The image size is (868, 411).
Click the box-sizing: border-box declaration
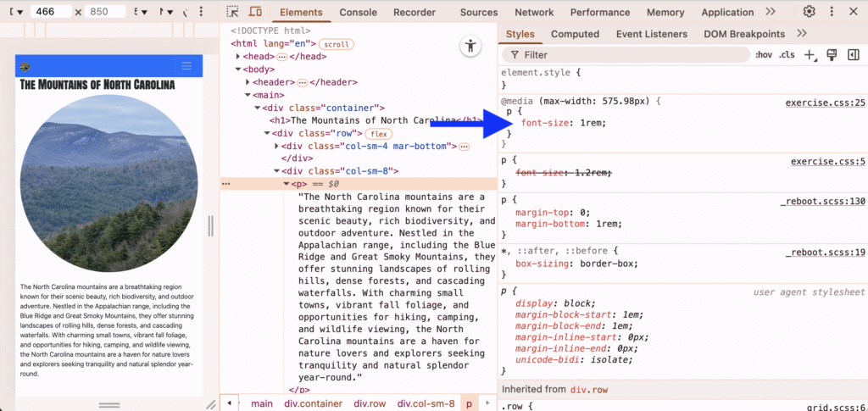pyautogui.click(x=576, y=264)
